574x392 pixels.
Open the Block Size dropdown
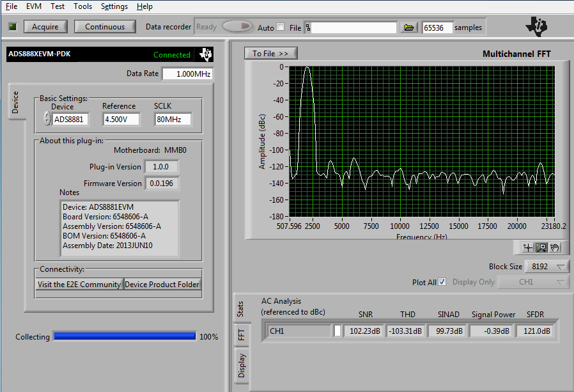[x=547, y=266]
